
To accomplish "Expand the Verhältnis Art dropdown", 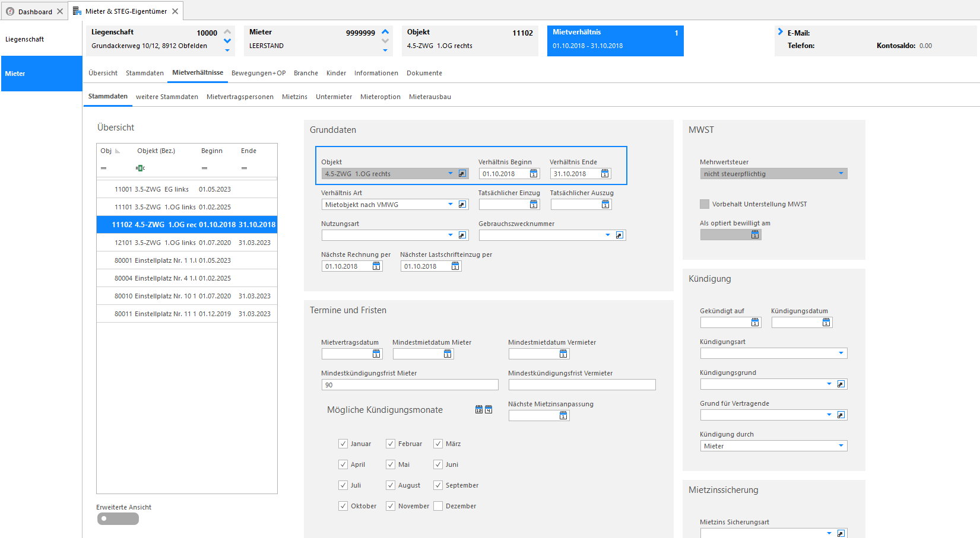I will click(451, 205).
